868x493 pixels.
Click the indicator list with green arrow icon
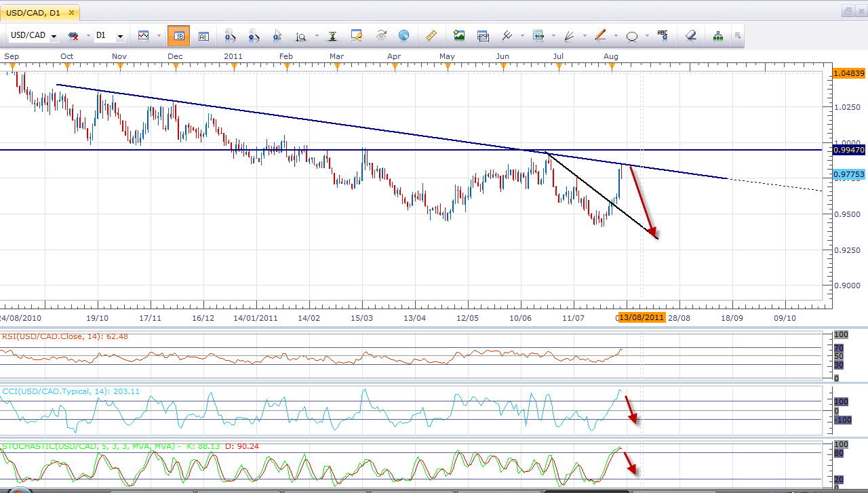point(538,36)
